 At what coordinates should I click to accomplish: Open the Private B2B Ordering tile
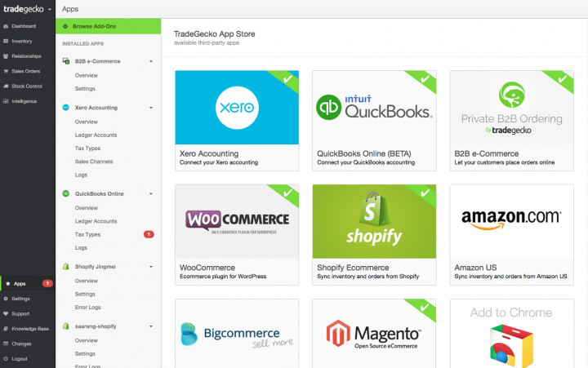512,121
